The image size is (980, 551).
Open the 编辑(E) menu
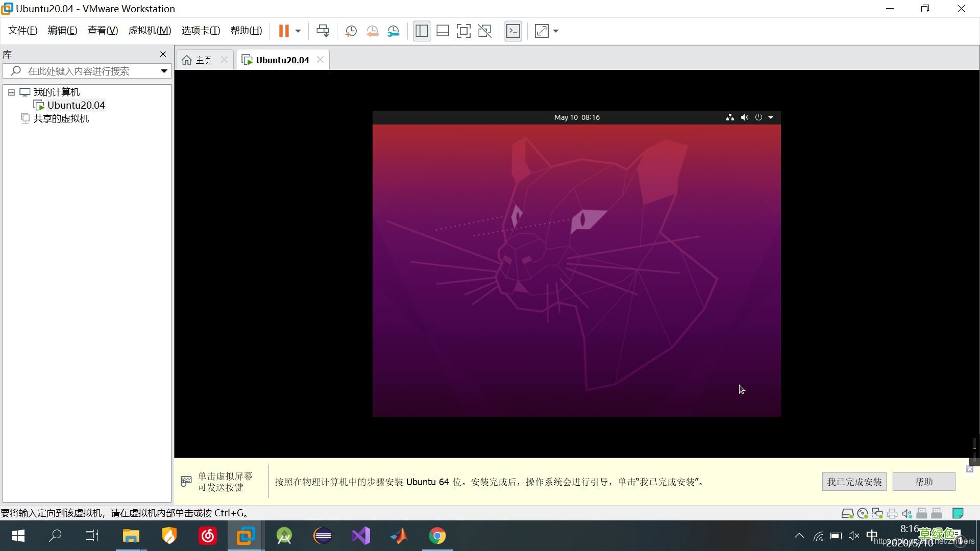tap(62, 31)
